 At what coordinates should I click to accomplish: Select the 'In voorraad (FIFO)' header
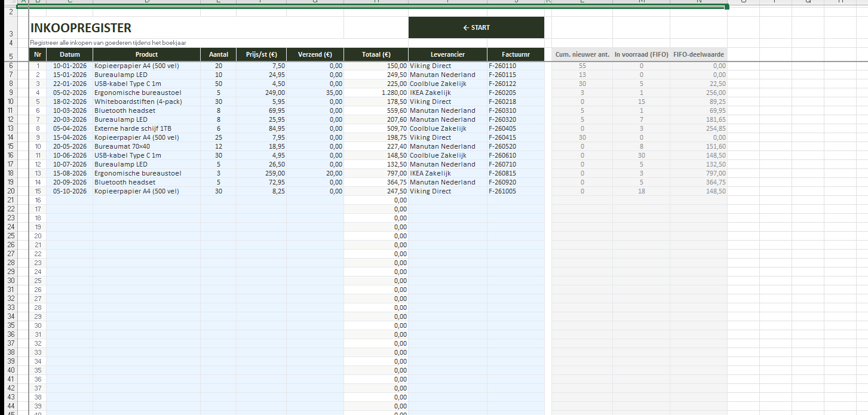[641, 54]
